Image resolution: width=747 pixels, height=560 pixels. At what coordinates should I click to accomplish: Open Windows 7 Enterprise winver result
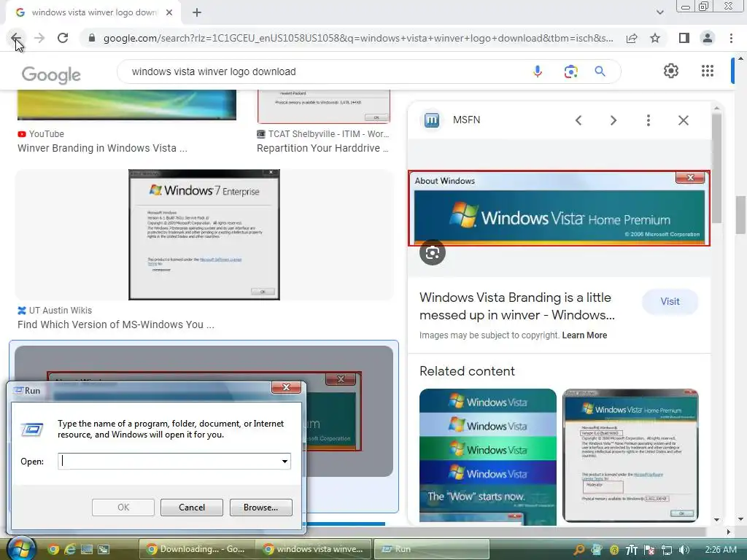(x=204, y=235)
